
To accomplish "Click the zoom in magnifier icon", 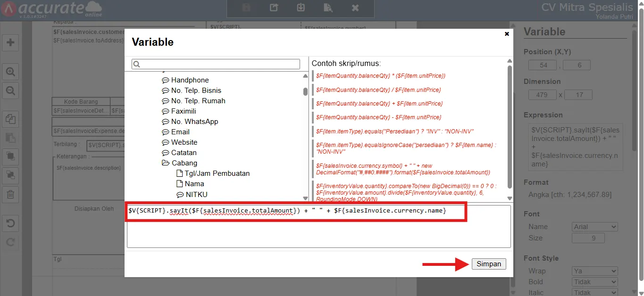I will pos(10,72).
